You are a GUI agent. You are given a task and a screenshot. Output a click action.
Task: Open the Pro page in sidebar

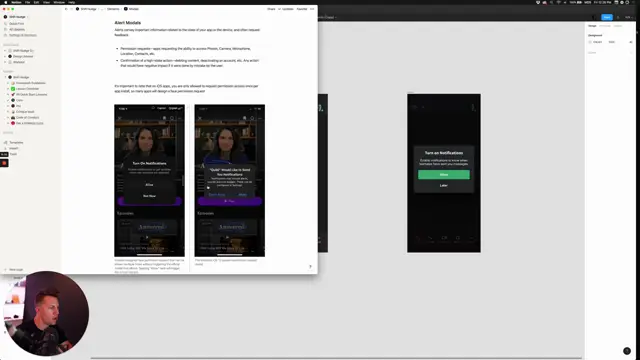click(18, 106)
